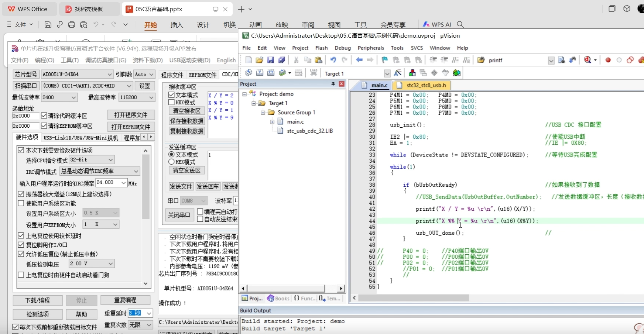The width and height of the screenshot is (644, 334).
Task: Open Options for Target wand icon
Action: [398, 73]
